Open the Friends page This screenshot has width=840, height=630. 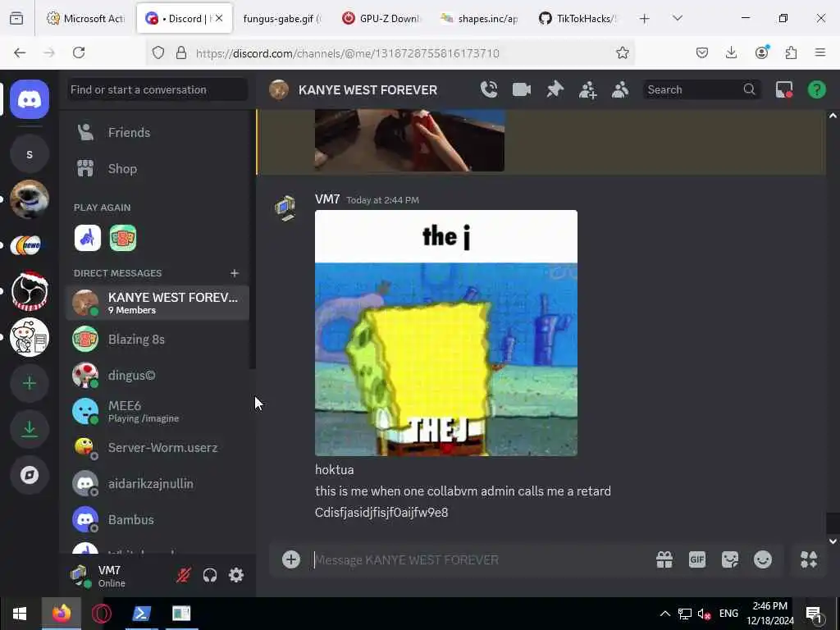pyautogui.click(x=158, y=132)
